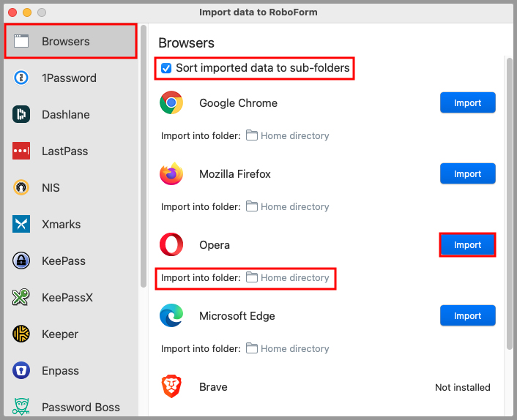Click the Browsers heading in main panel
This screenshot has width=517, height=420.
(186, 43)
